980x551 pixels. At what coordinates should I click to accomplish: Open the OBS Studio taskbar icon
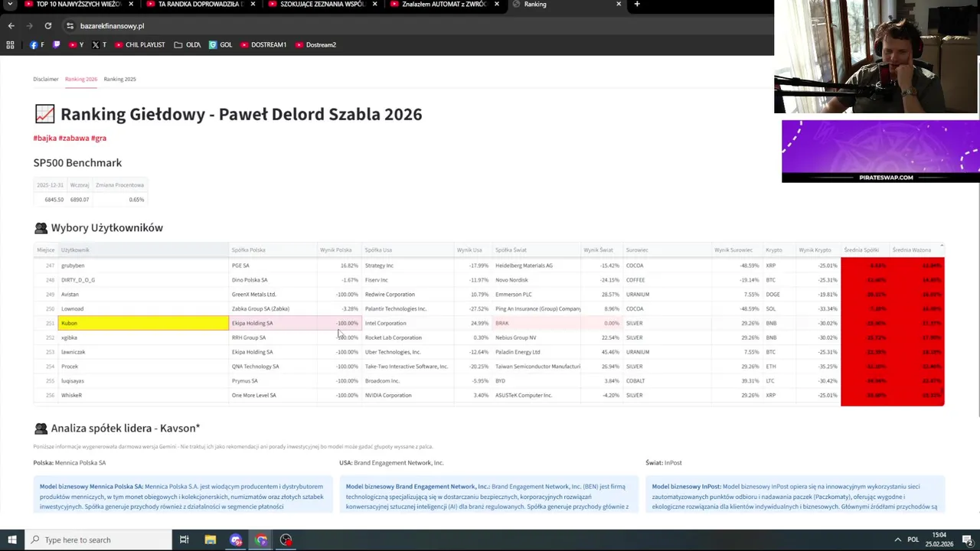coord(286,540)
